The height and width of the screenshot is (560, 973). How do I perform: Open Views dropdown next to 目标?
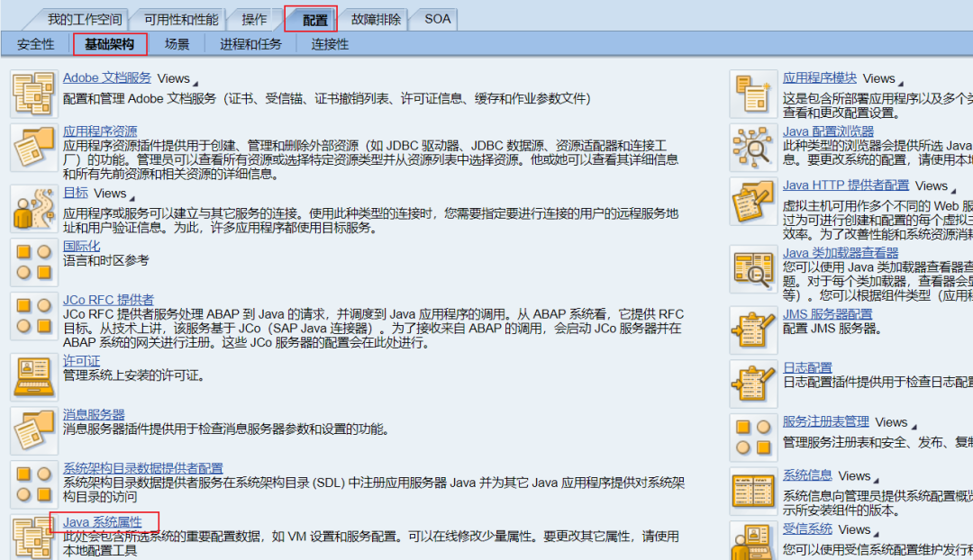[114, 194]
